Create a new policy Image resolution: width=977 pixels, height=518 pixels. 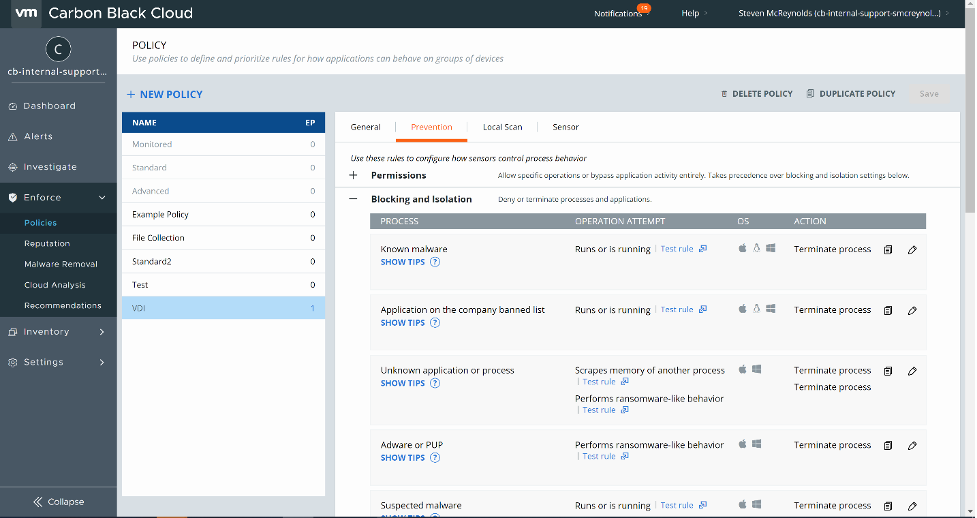165,94
